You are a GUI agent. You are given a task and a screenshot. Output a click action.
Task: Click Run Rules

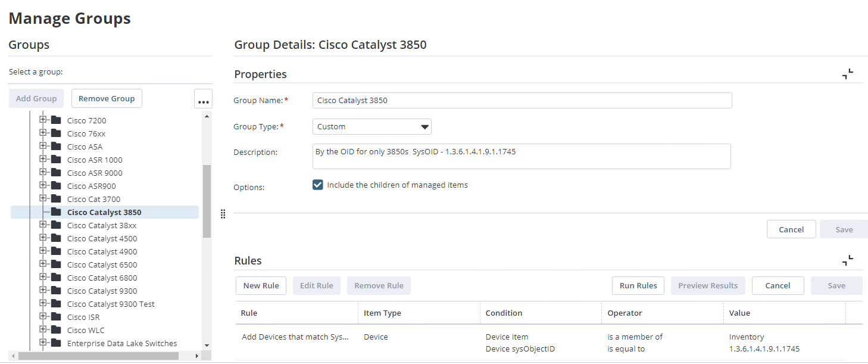(638, 285)
